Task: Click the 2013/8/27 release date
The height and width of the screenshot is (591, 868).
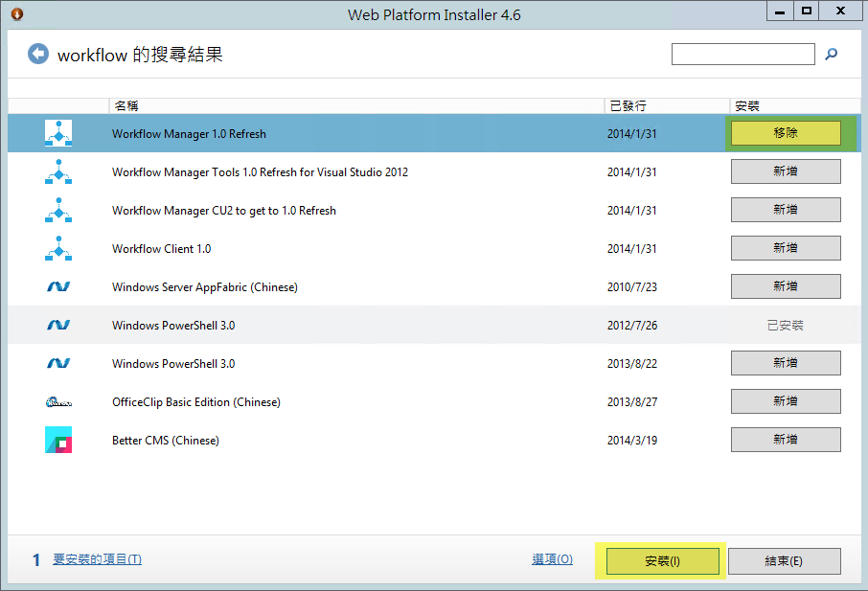Action: tap(632, 402)
